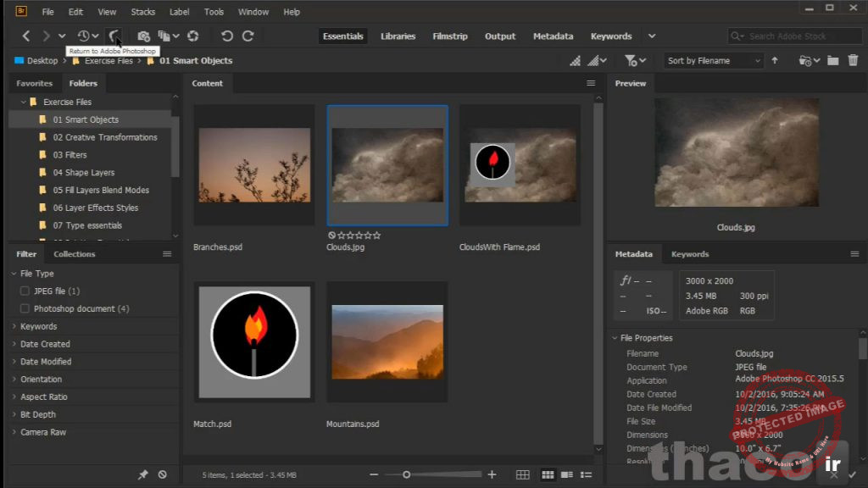This screenshot has width=868, height=488.
Task: Open the Stacks menu
Action: coord(142,12)
